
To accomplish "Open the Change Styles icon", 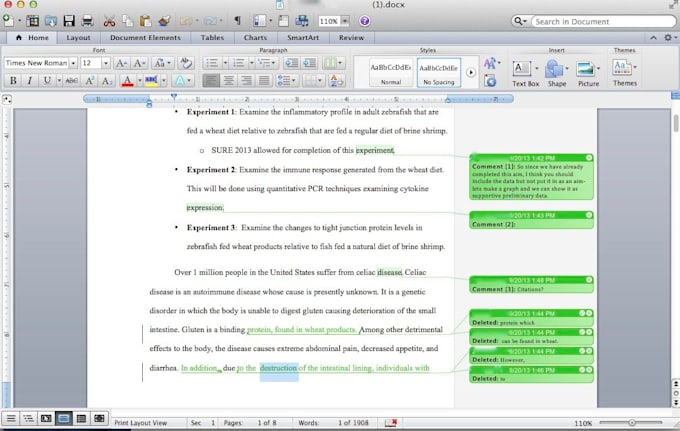I will (490, 64).
